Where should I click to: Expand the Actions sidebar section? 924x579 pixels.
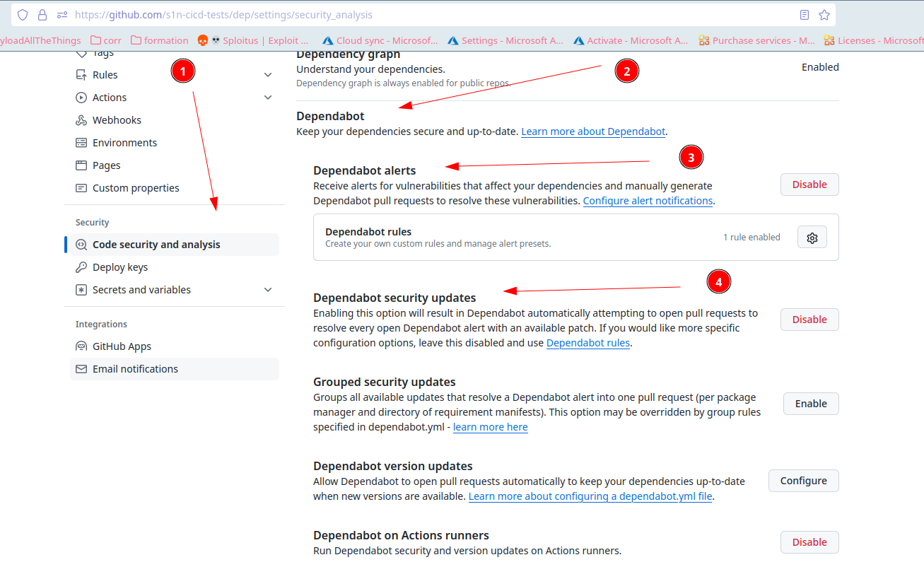268,98
